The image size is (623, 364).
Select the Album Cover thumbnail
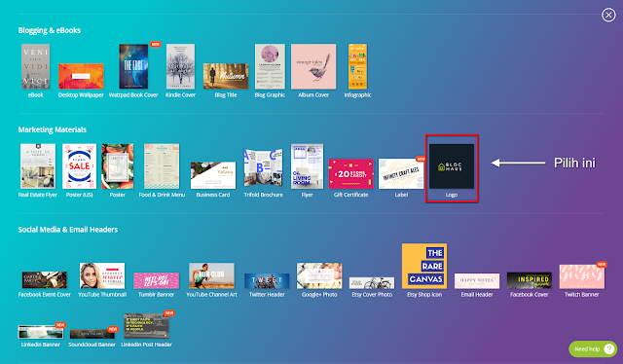click(313, 66)
